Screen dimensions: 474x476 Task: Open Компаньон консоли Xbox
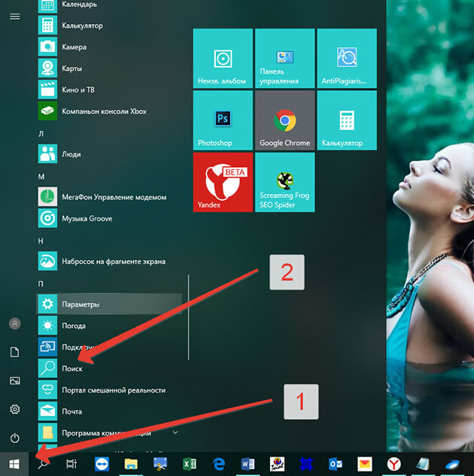(110, 111)
